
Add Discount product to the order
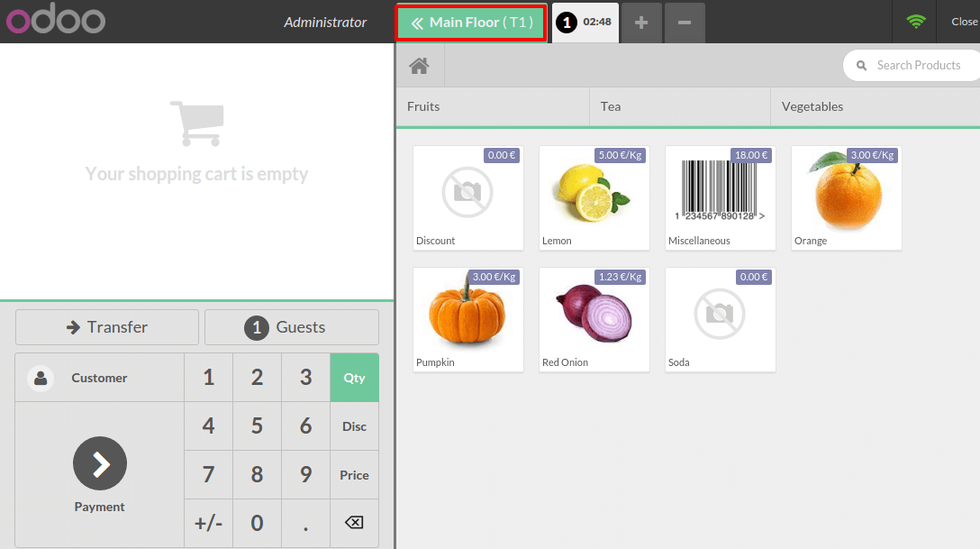pyautogui.click(x=468, y=198)
